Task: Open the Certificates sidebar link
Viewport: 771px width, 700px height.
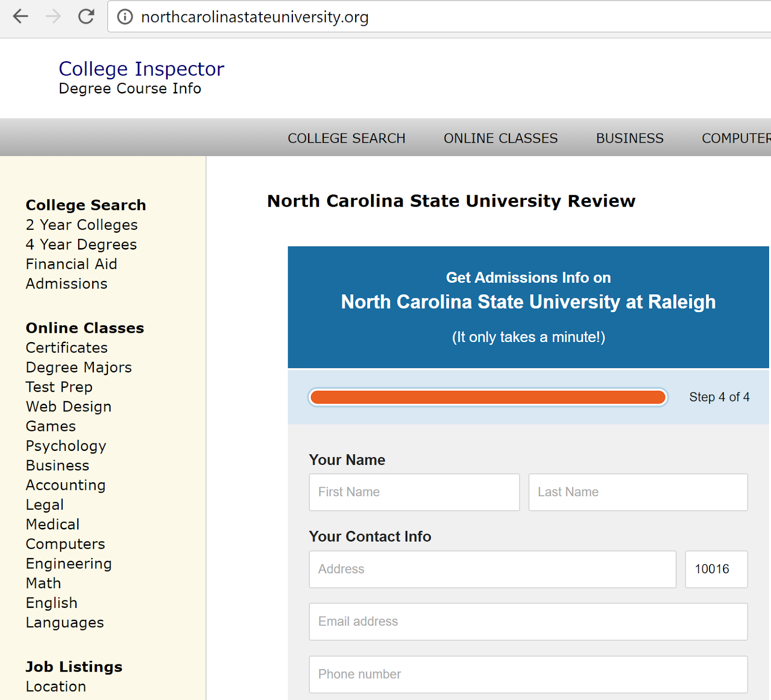Action: tap(66, 347)
